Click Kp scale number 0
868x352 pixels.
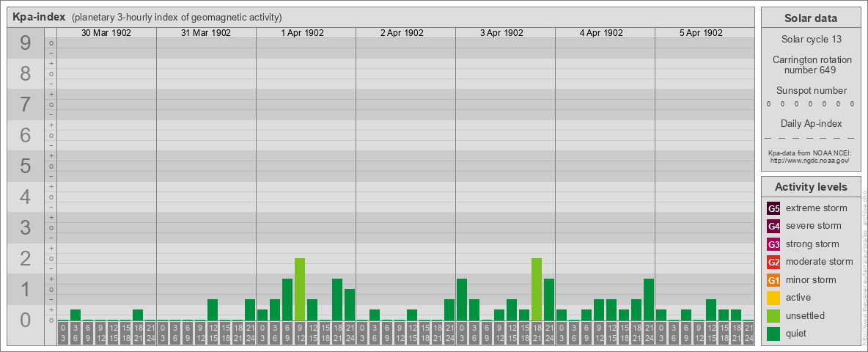click(x=26, y=320)
